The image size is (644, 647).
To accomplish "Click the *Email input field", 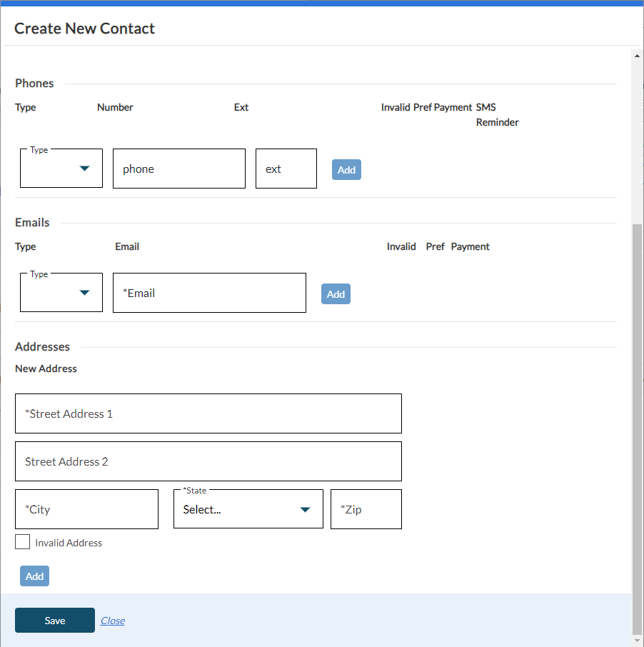I will pyautogui.click(x=209, y=293).
